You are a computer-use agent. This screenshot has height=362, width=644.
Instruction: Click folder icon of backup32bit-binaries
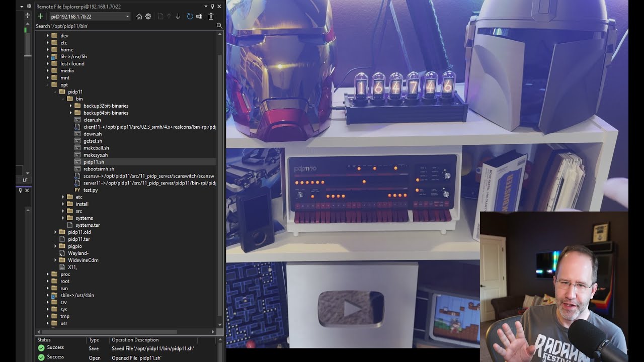pyautogui.click(x=77, y=106)
